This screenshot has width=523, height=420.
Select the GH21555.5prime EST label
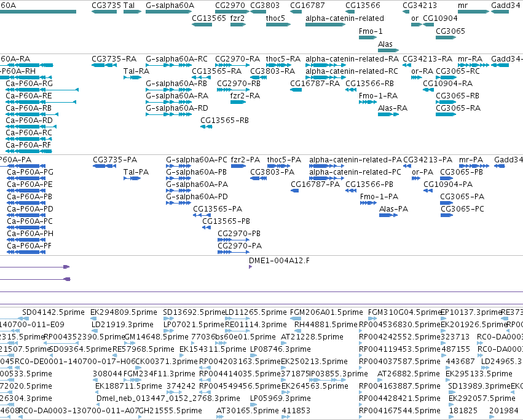[170, 411]
